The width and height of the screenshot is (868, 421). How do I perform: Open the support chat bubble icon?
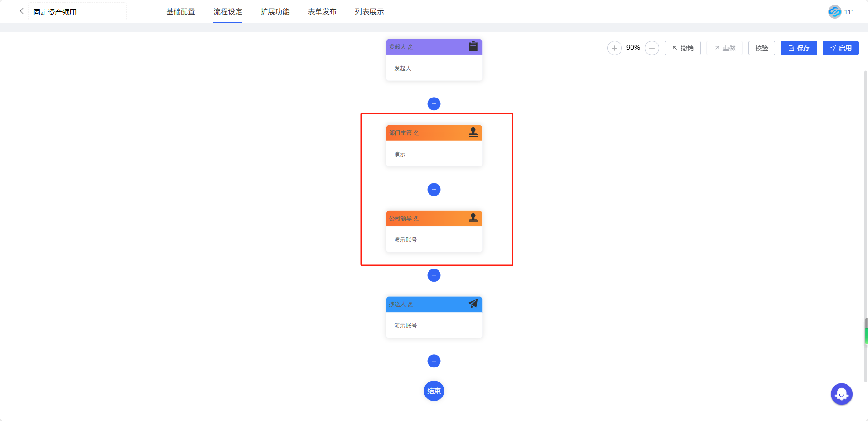pos(841,394)
